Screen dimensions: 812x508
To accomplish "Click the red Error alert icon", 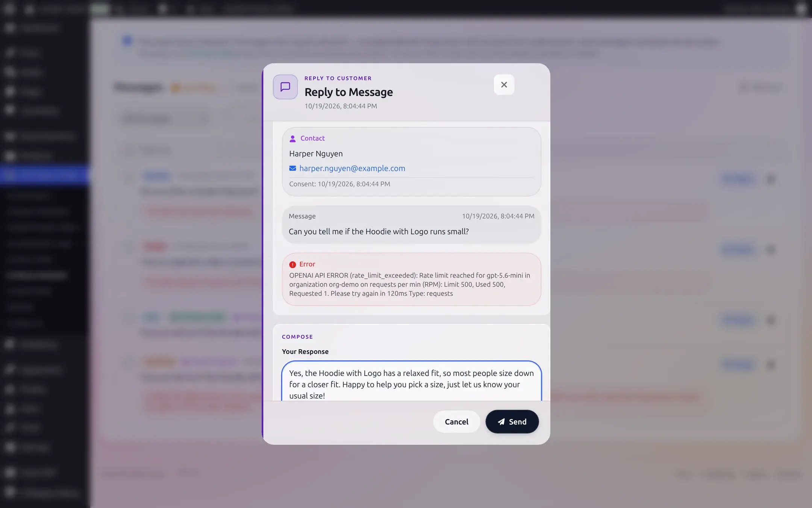I will coord(292,265).
